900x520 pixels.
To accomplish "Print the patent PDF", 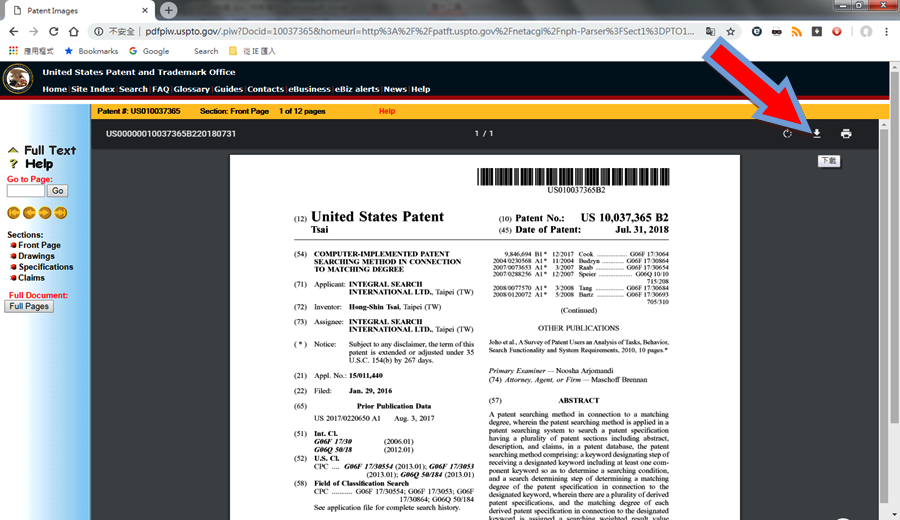I will [x=845, y=134].
